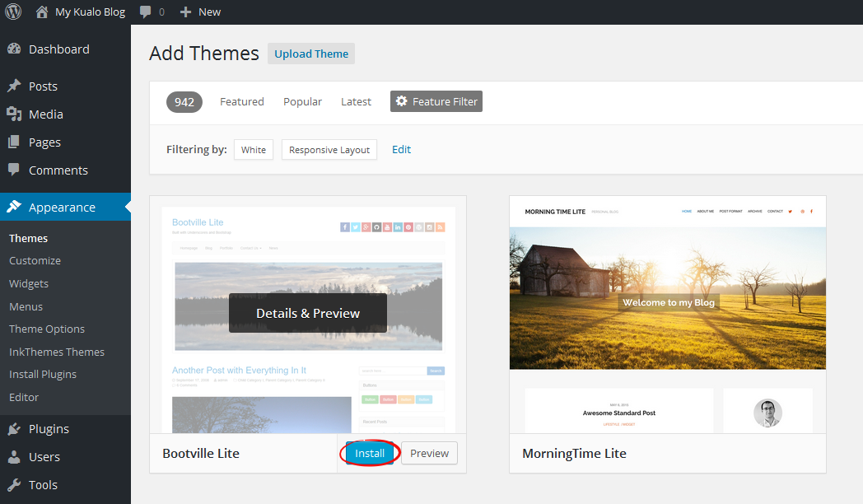Click the Pages icon in sidebar

point(14,142)
